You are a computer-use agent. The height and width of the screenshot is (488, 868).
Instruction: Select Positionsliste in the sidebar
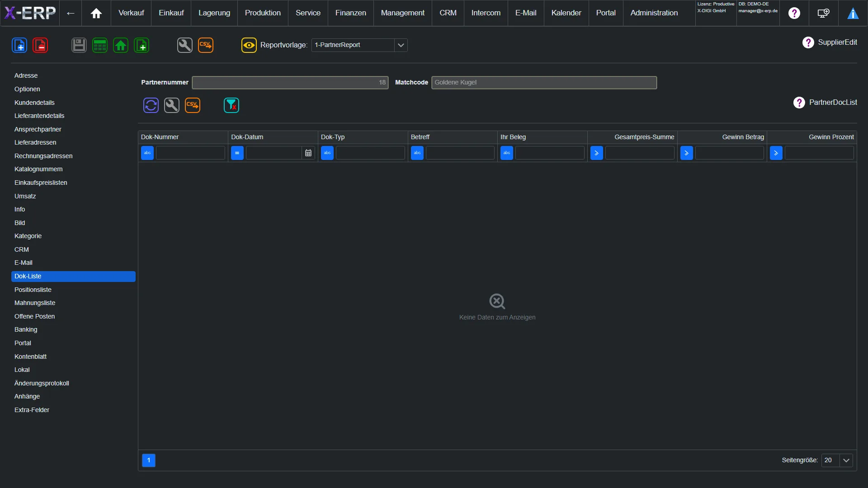click(x=73, y=290)
